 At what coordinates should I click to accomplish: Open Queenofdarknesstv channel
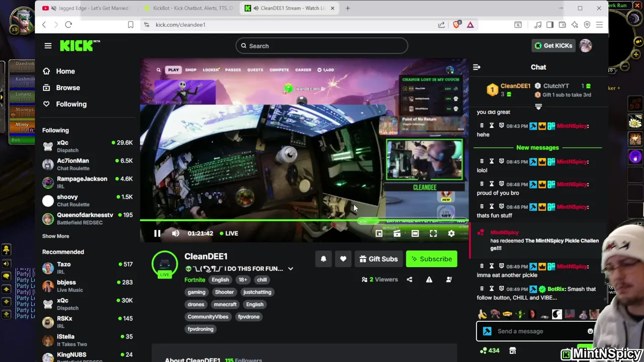pyautogui.click(x=88, y=219)
